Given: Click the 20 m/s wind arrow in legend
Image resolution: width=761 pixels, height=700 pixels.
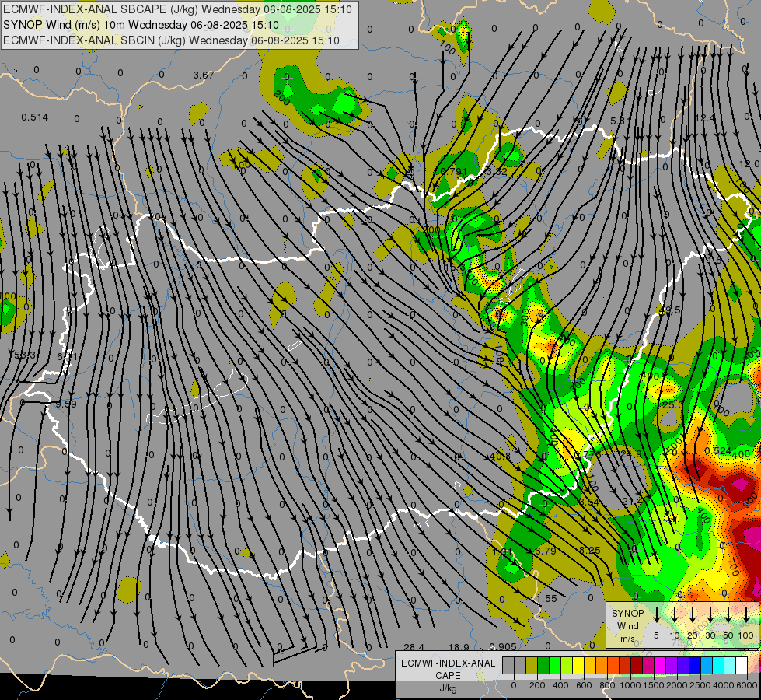Looking at the screenshot, I should coord(692,614).
